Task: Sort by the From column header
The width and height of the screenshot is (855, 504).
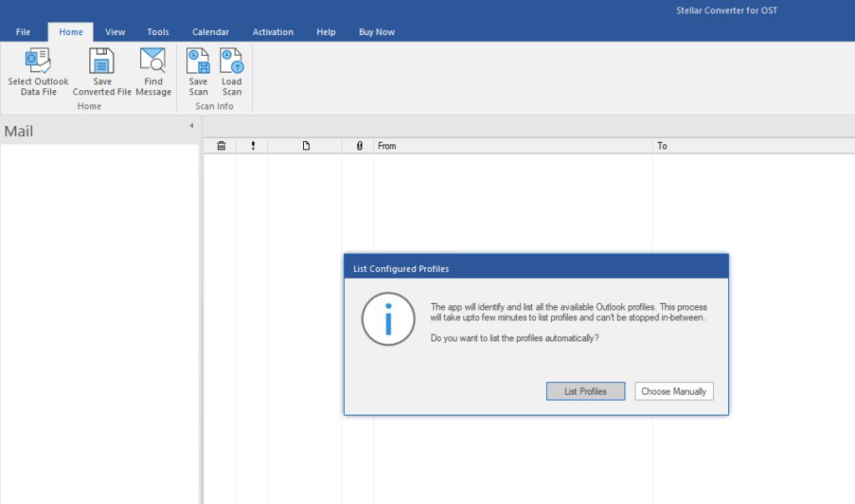Action: click(513, 145)
